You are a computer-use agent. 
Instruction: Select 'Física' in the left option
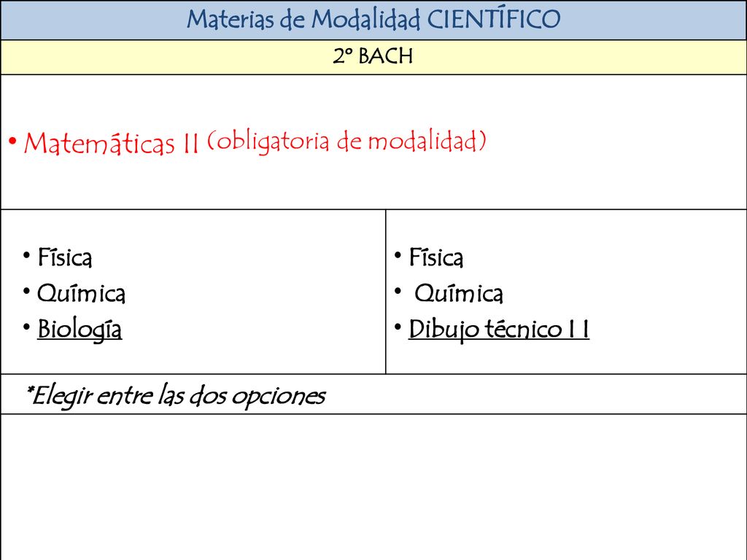(65, 257)
